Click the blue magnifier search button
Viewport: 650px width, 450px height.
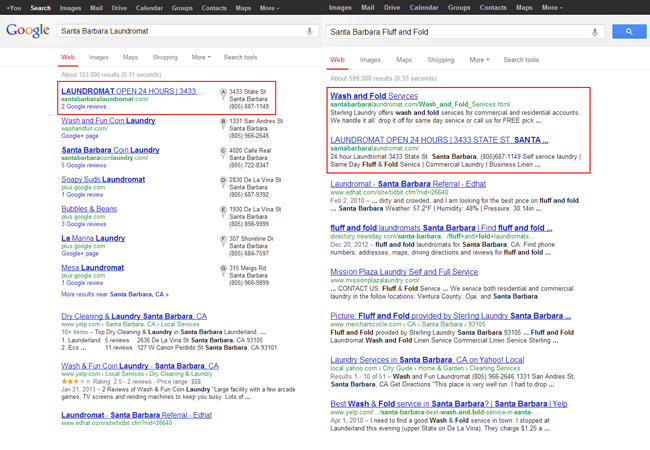coord(629,31)
